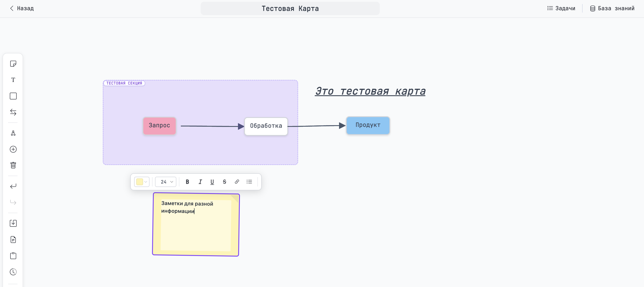644x287 pixels.
Task: Click inside the yellow Заметки sticky note
Action: point(196,225)
